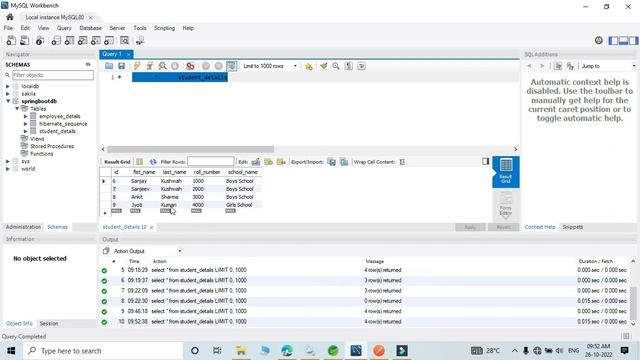This screenshot has width=640, height=360.
Task: Create a new function icon
Action: (x=109, y=40)
